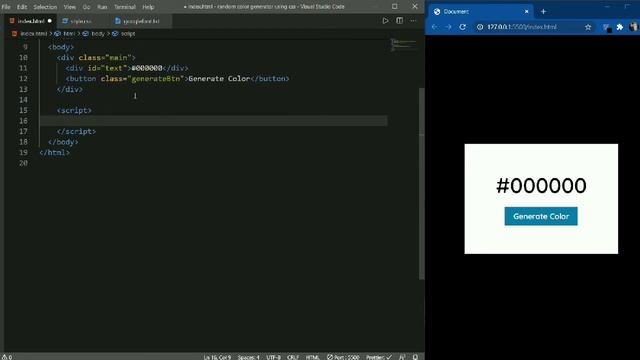Close the Visual Studio Code window
640x360 pixels.
415,7
